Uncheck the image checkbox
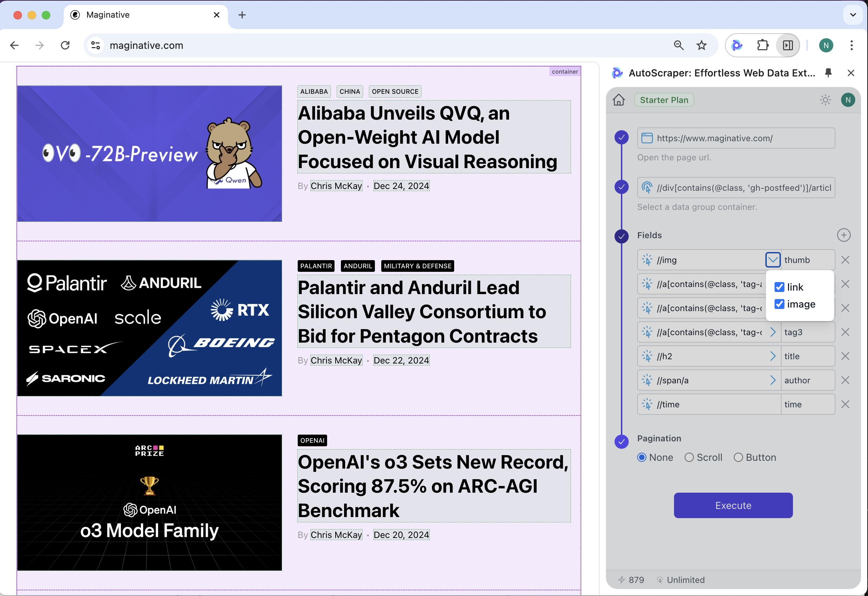Screen dimensions: 868x596 coord(779,304)
